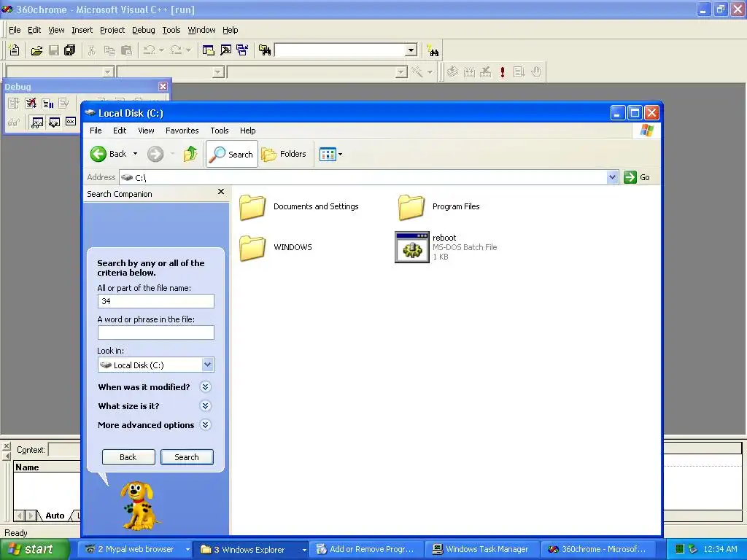Click the Back button in Search Companion
The height and width of the screenshot is (560, 747).
click(x=128, y=457)
